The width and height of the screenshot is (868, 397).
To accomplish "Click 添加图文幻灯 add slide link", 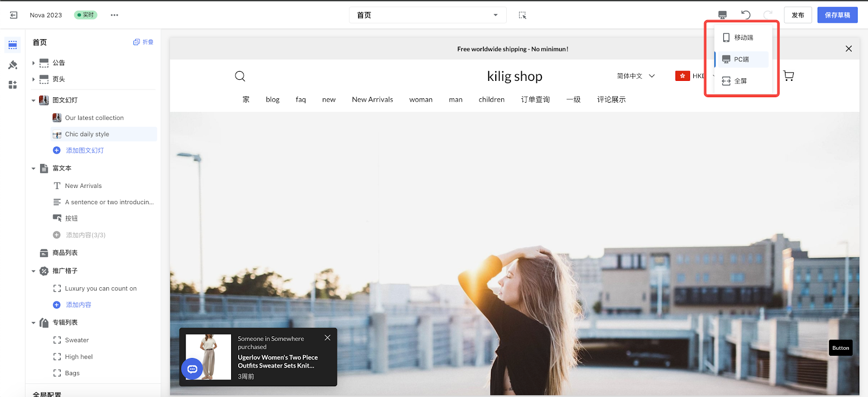I will point(85,150).
